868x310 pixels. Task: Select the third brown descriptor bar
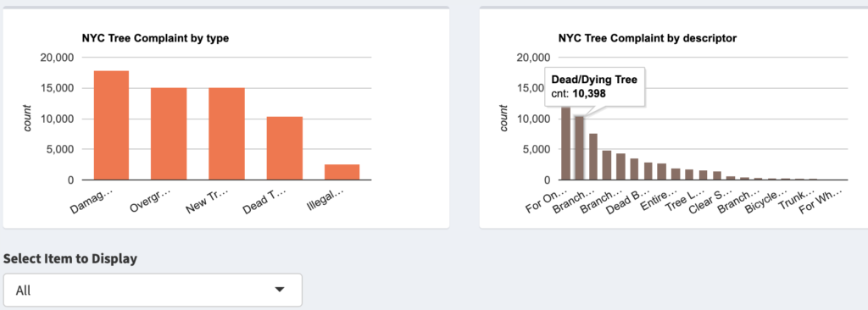pos(593,157)
